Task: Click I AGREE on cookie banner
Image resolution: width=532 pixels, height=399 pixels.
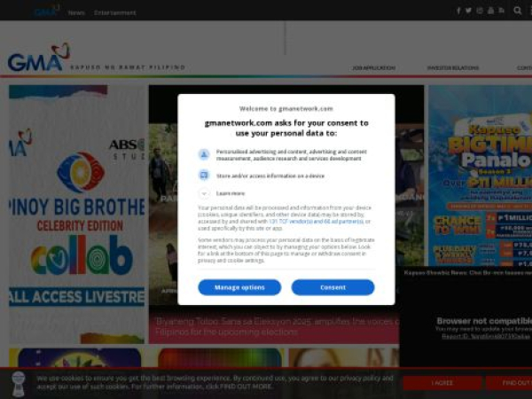Action: pyautogui.click(x=442, y=383)
